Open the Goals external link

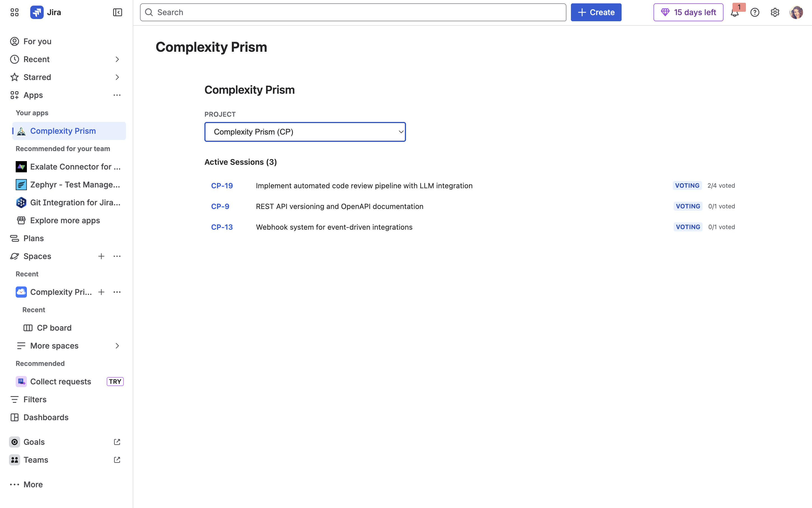coord(117,442)
